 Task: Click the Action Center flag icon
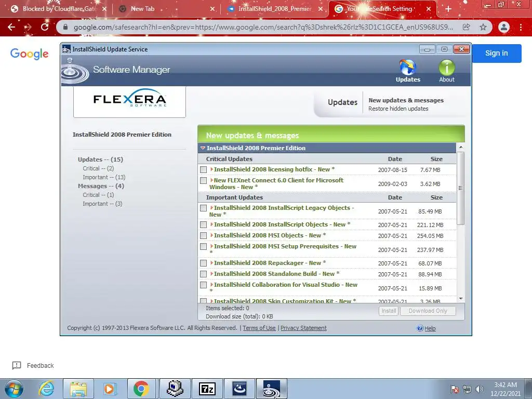coord(454,389)
